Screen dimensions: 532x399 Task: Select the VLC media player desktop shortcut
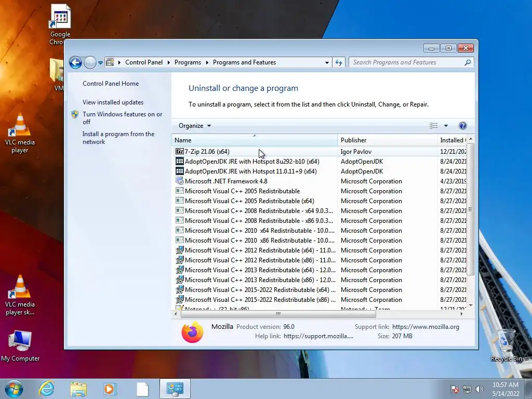(20, 134)
